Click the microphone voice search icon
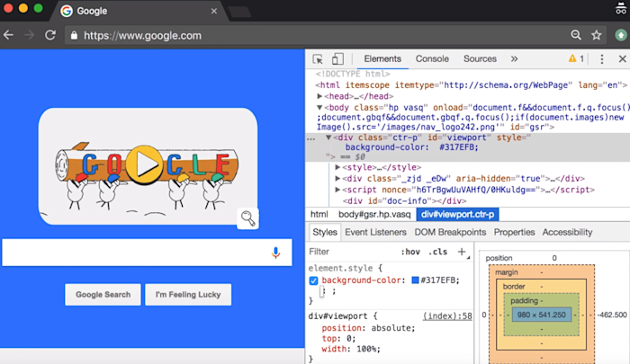Viewport: 630px width, 364px height. [275, 253]
